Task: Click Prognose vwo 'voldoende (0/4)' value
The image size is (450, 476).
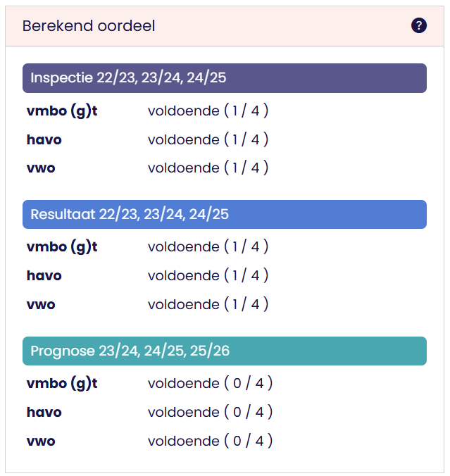Action: pos(210,441)
